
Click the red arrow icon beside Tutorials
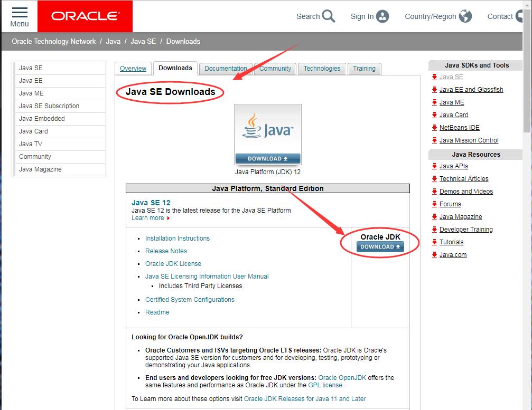pos(434,242)
